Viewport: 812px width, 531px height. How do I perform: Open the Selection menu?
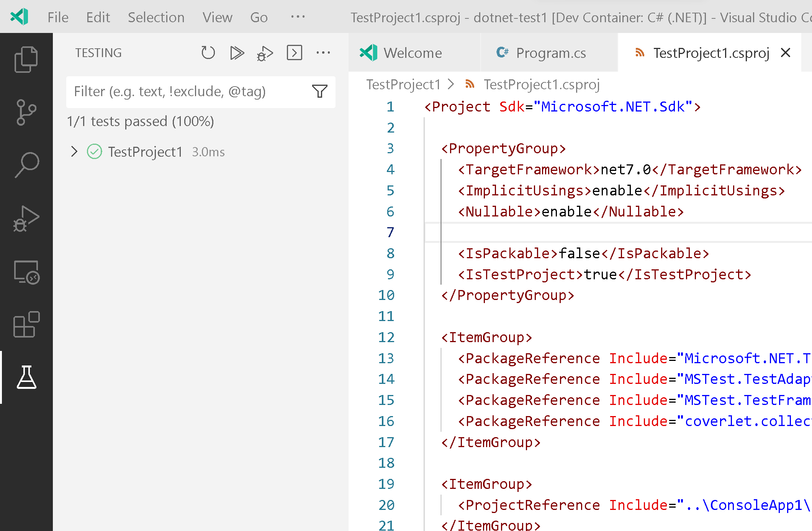pyautogui.click(x=156, y=17)
